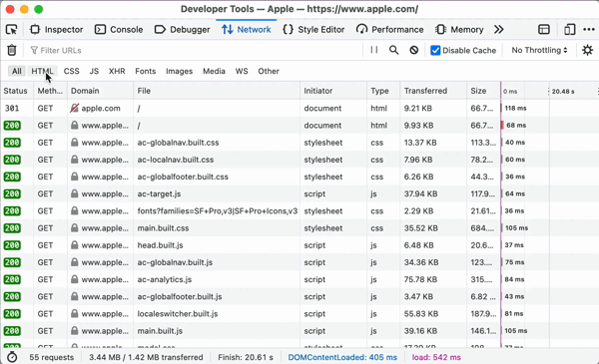Click the frame selector icon in the toolbar
This screenshot has height=364, width=599.
(x=544, y=29)
